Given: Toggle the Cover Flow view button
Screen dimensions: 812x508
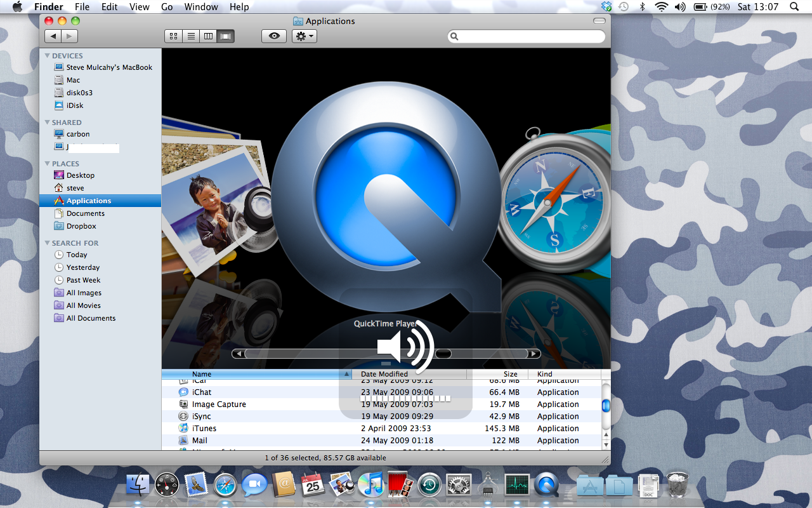Looking at the screenshot, I should (225, 36).
